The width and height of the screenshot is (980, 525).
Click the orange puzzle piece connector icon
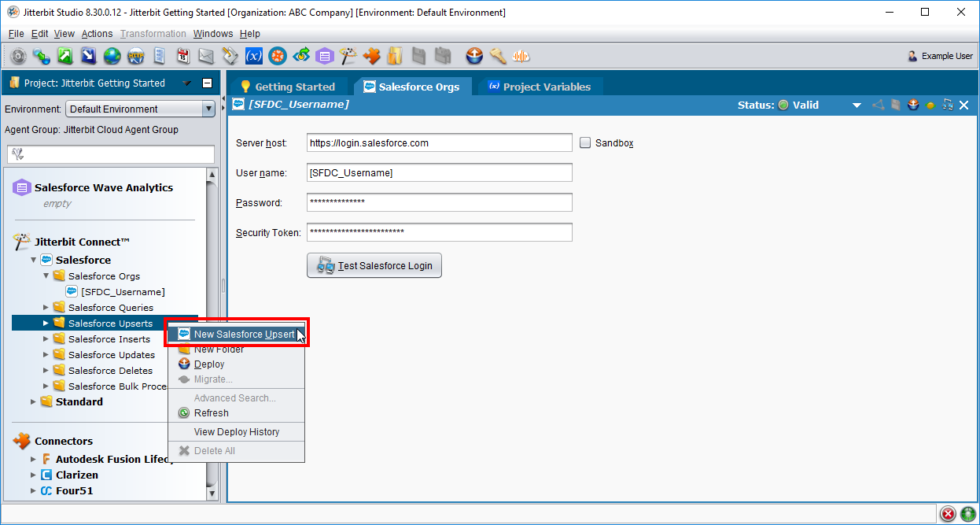click(x=371, y=56)
